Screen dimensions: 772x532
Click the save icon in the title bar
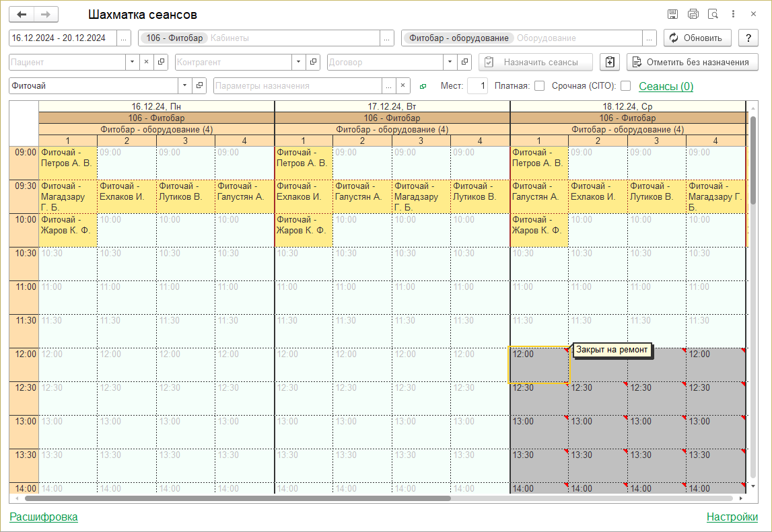coord(672,14)
